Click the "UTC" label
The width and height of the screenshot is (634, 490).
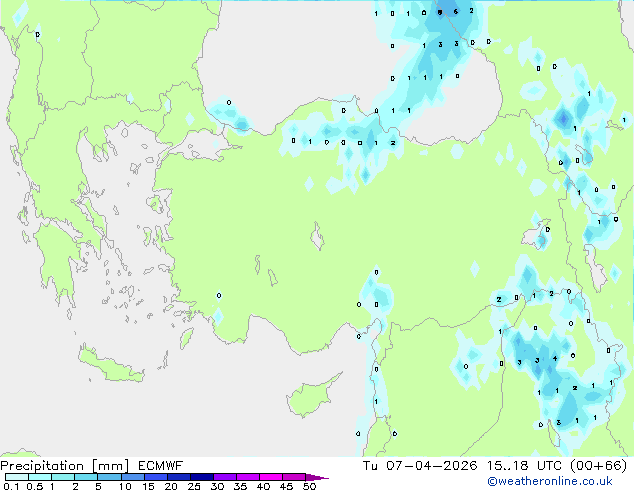pyautogui.click(x=549, y=466)
